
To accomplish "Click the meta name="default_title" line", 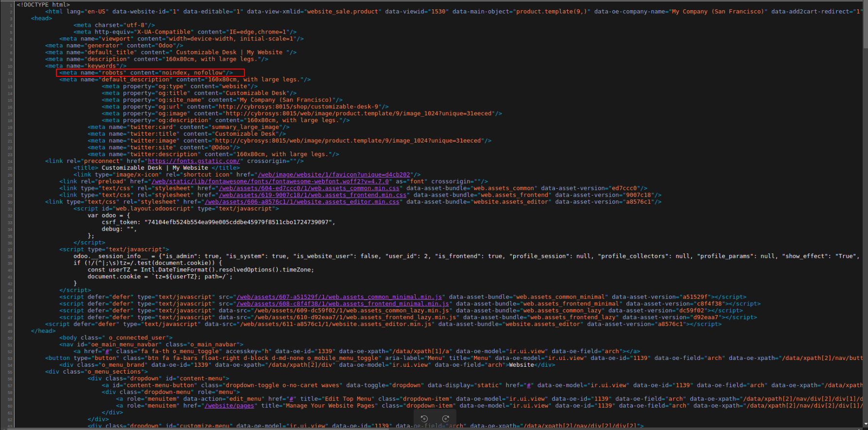I will pos(171,53).
